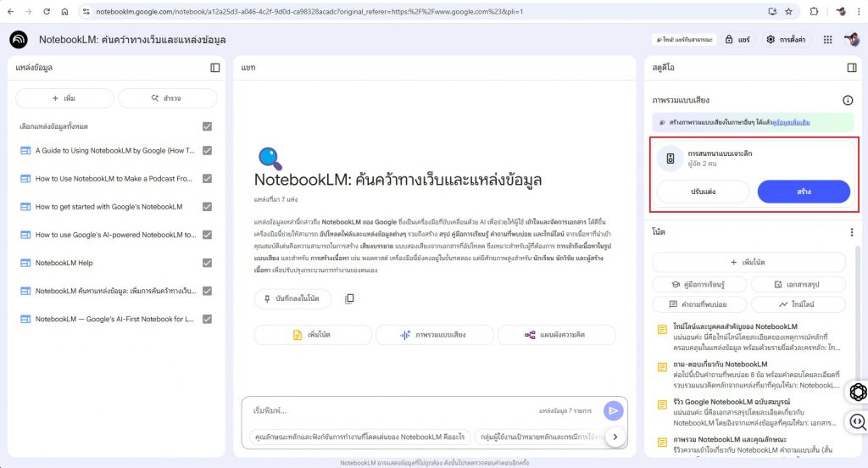This screenshot has height=468, width=868.
Task: Open note 'ถาม-ตอบเกี่ยวกับ NotebookLM'
Action: [x=748, y=375]
